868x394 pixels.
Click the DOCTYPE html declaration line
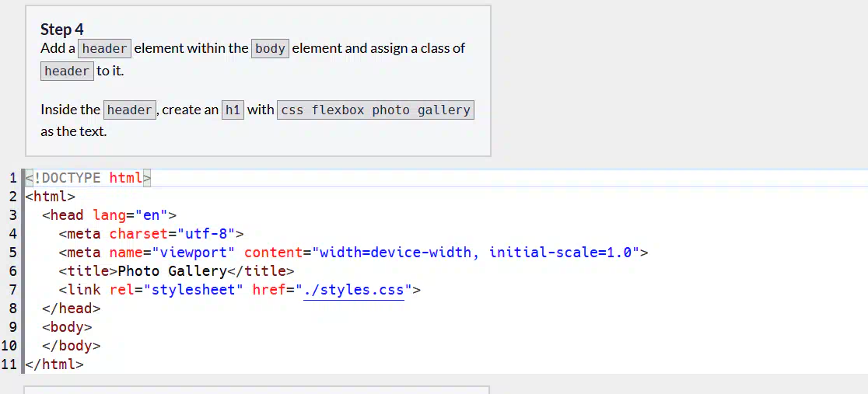point(87,178)
